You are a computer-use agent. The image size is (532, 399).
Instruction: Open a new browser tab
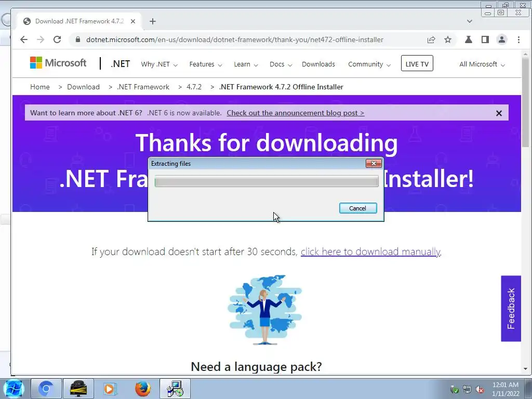153,21
